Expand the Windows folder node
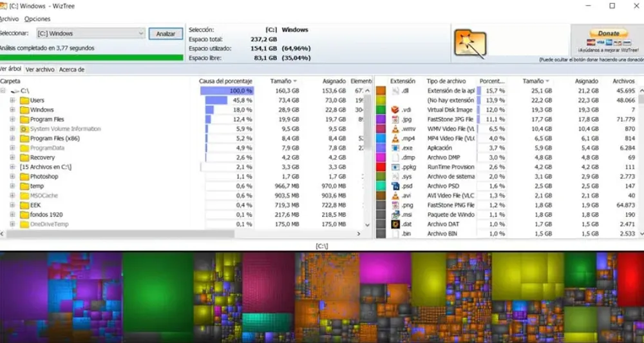This screenshot has width=644, height=343. point(12,110)
